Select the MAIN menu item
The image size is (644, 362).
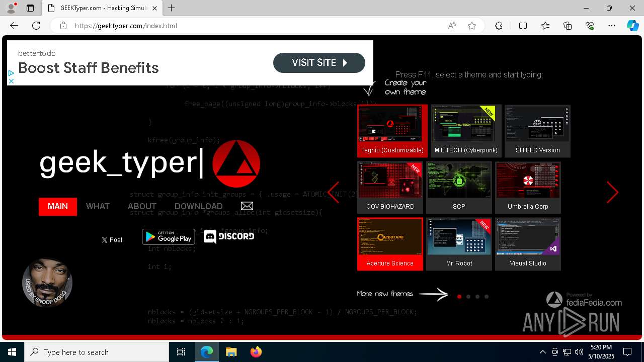[x=58, y=207]
